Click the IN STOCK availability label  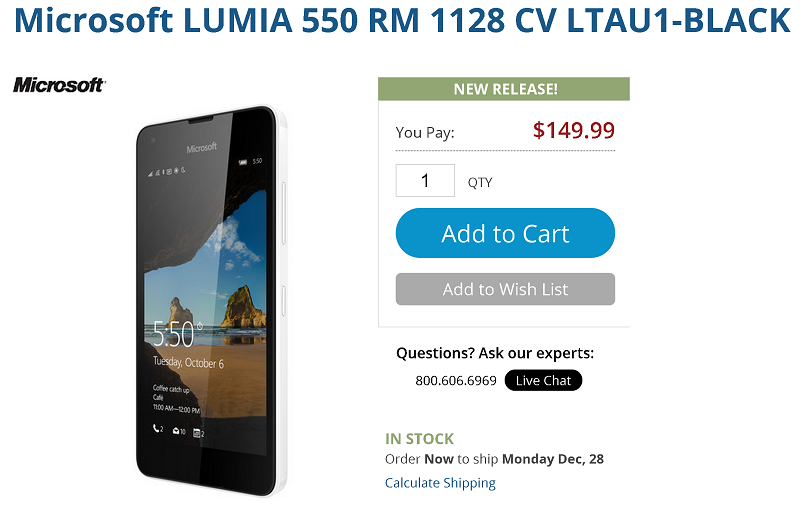tap(419, 439)
